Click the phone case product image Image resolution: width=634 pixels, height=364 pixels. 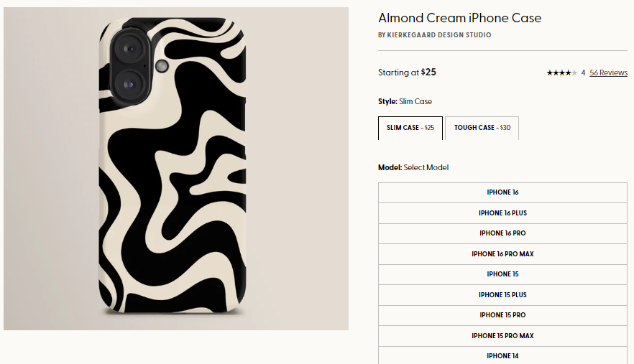[x=176, y=169]
